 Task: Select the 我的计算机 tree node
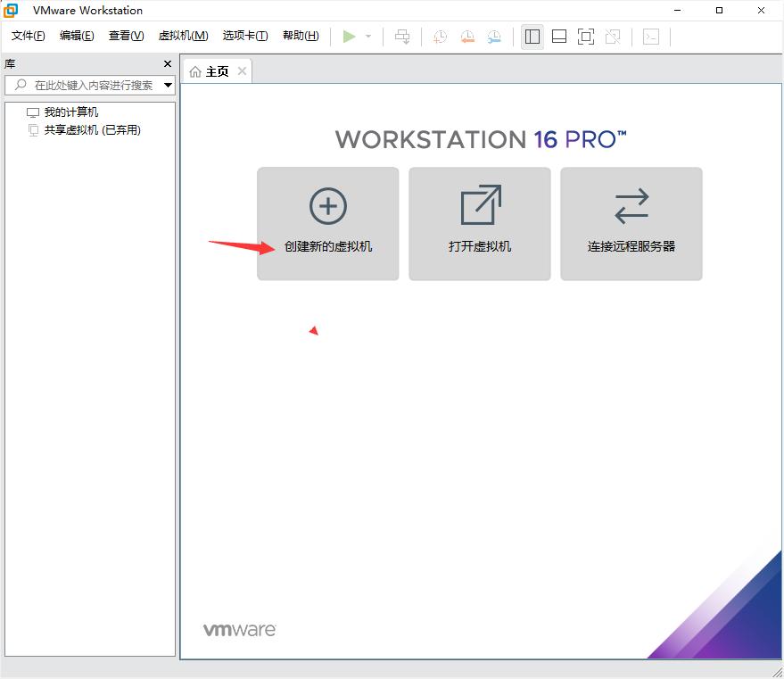(73, 112)
